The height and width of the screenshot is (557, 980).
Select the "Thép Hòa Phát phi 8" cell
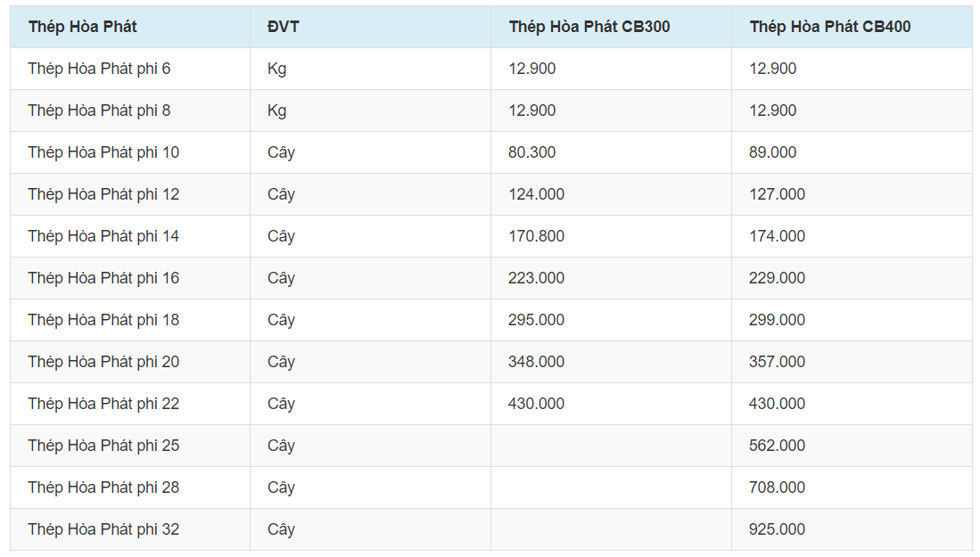(99, 111)
